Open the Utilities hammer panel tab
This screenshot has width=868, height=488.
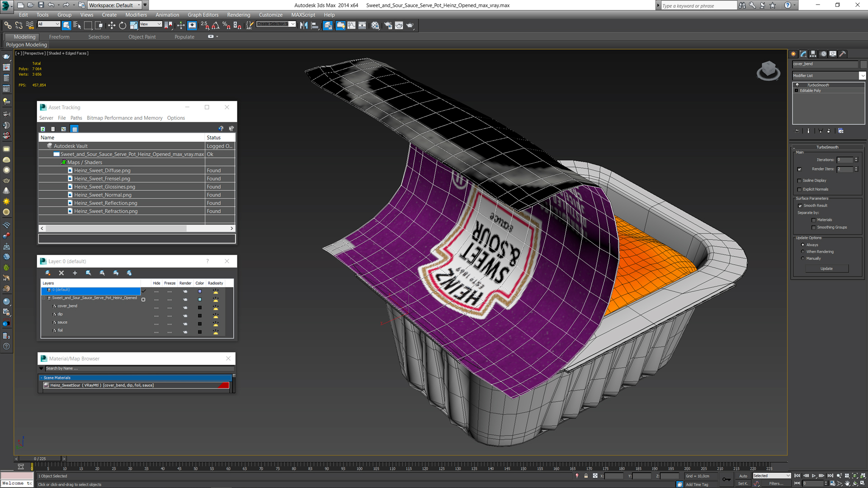(843, 54)
